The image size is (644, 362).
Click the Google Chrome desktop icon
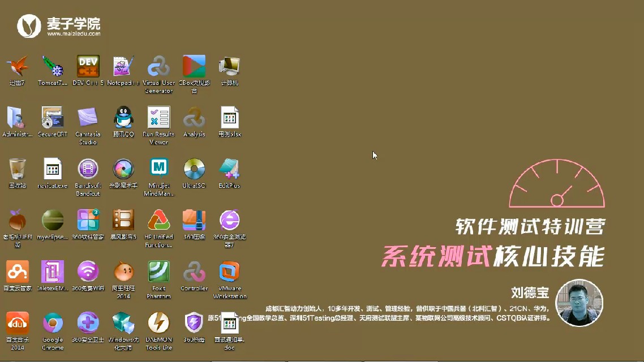tap(53, 324)
